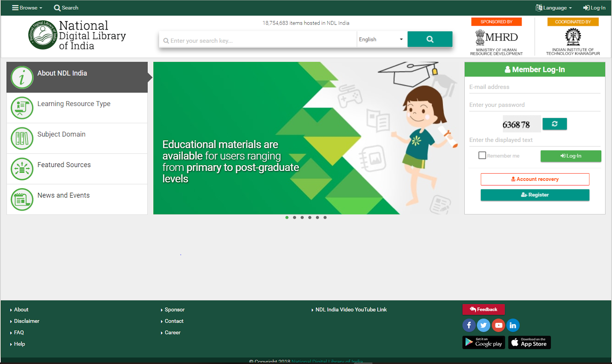Go to the fifth carousel slide dot
The image size is (612, 364).
pos(317,218)
